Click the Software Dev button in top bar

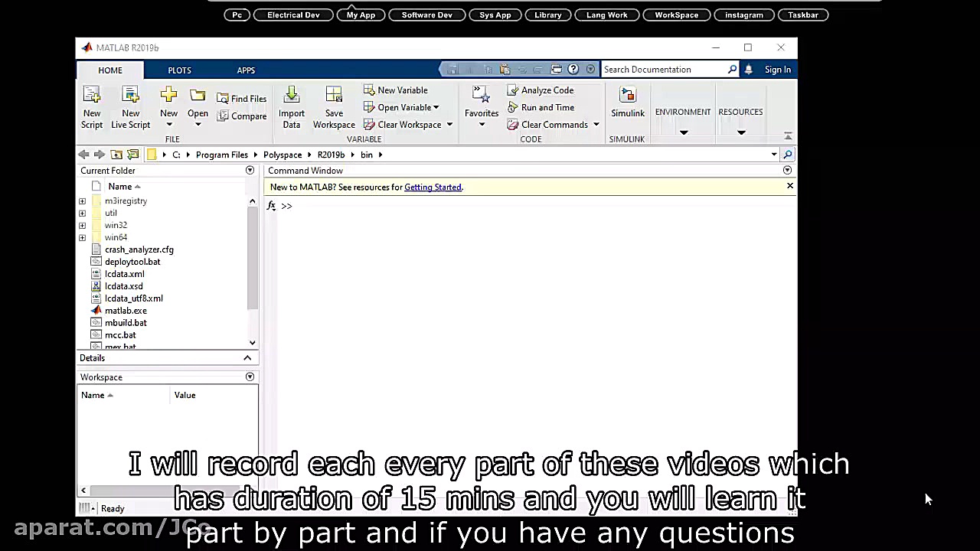426,15
